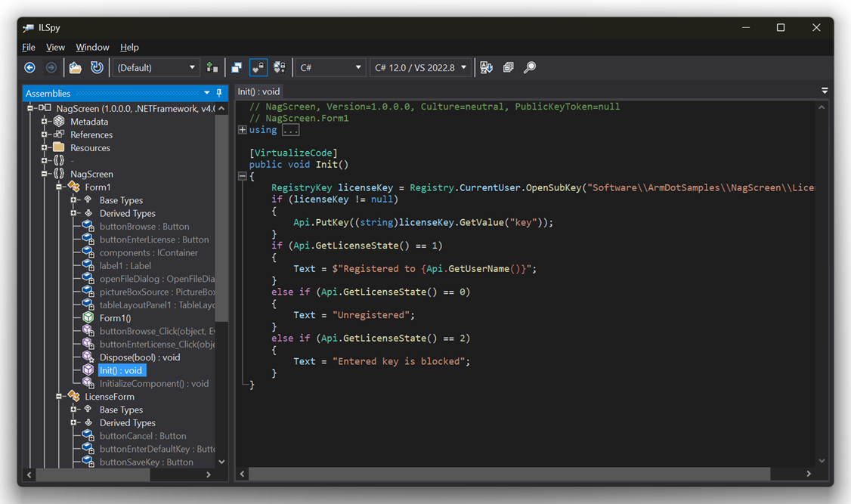This screenshot has height=504, width=851.
Task: Open the Window menu
Action: [92, 47]
